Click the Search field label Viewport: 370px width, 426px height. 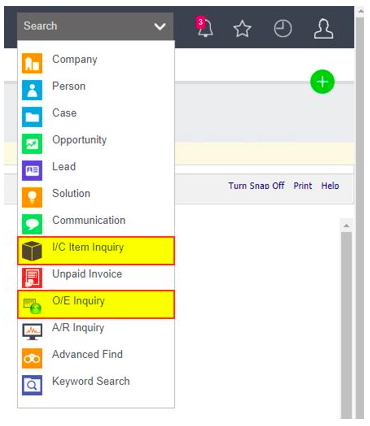[40, 26]
